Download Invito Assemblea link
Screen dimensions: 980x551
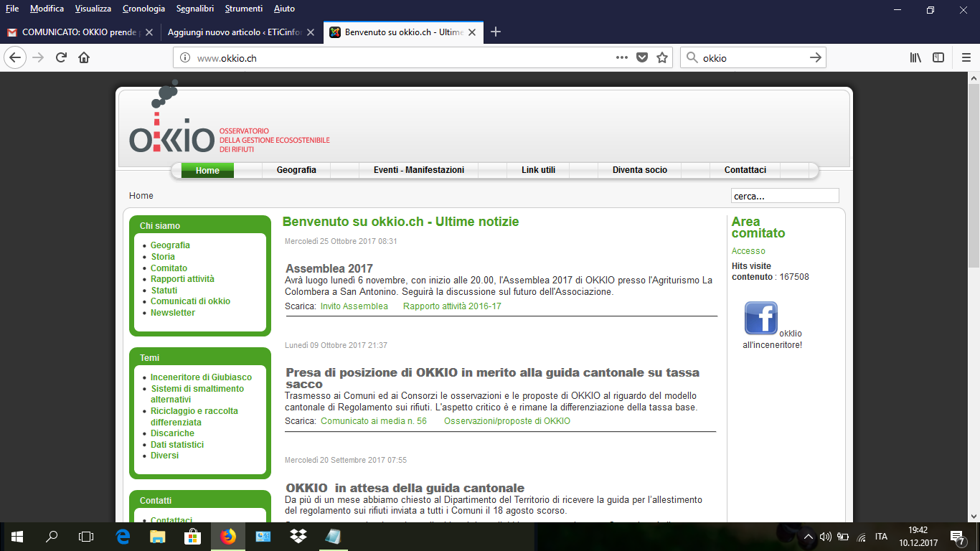coord(354,306)
